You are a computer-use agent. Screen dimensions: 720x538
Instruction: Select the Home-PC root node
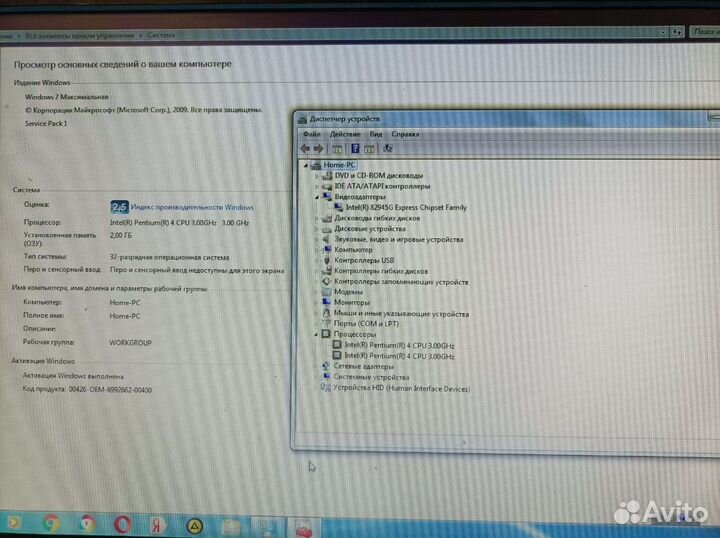pos(340,165)
